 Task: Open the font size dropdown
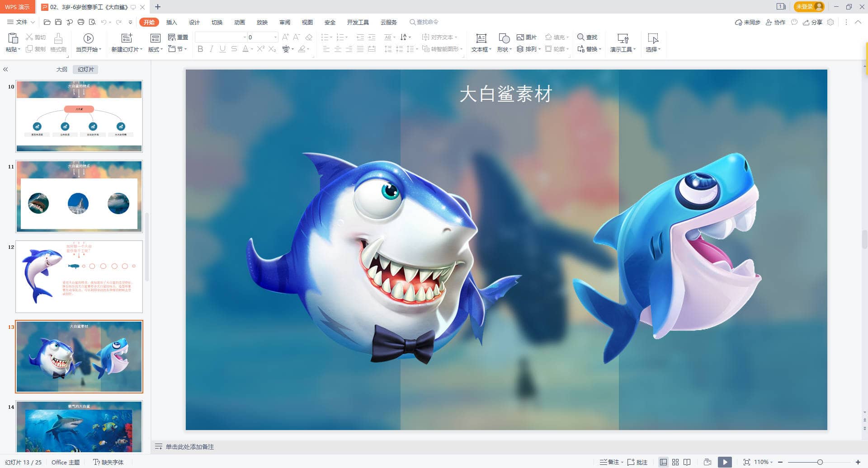[x=275, y=37]
